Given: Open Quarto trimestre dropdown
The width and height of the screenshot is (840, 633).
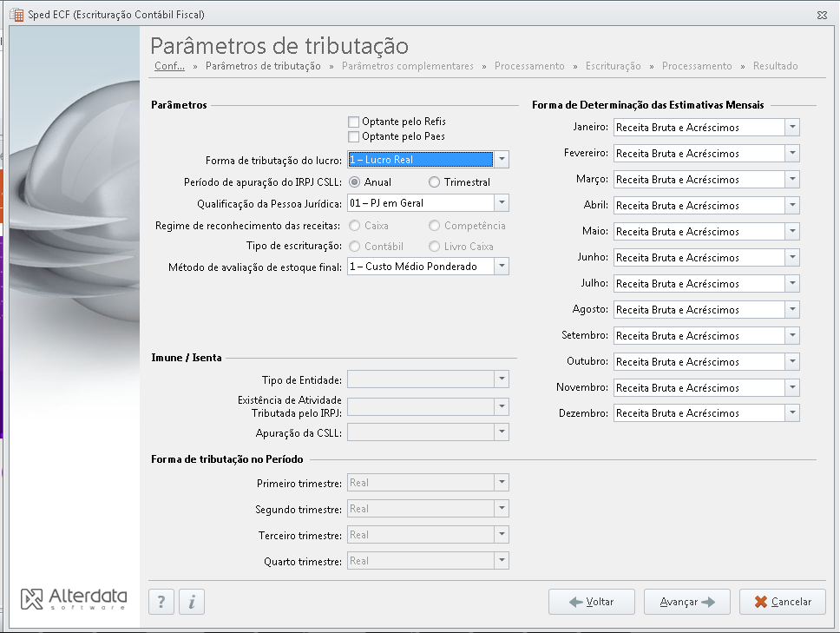Looking at the screenshot, I should pos(502,561).
